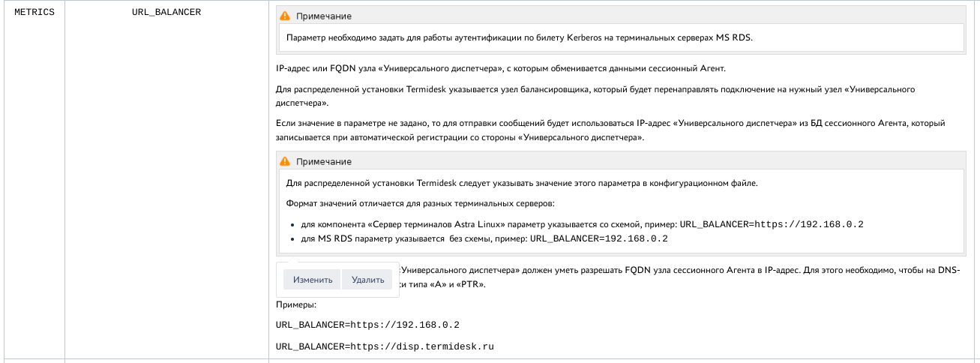980x363 pixels.
Task: Click the warning icon in the Kerberos note
Action: 284,16
